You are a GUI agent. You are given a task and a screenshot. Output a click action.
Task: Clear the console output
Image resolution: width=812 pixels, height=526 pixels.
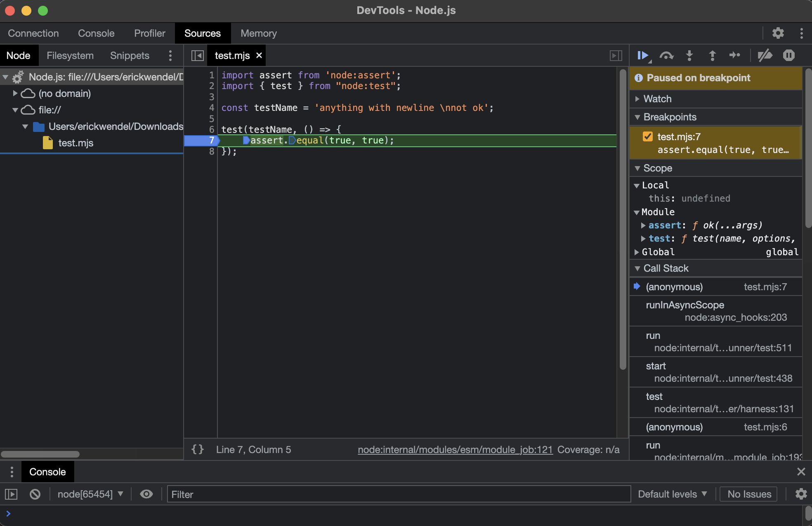click(x=35, y=494)
